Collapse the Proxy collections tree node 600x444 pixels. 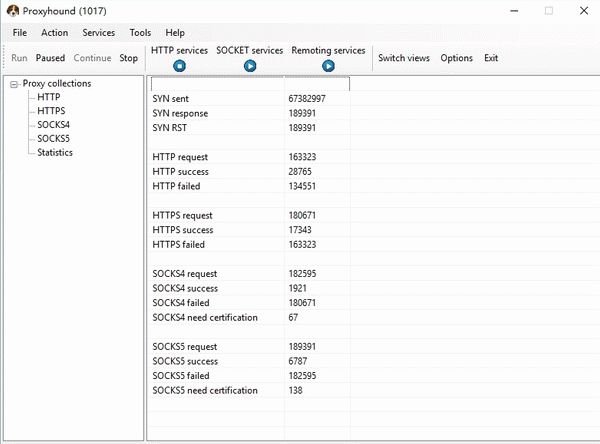pos(14,84)
